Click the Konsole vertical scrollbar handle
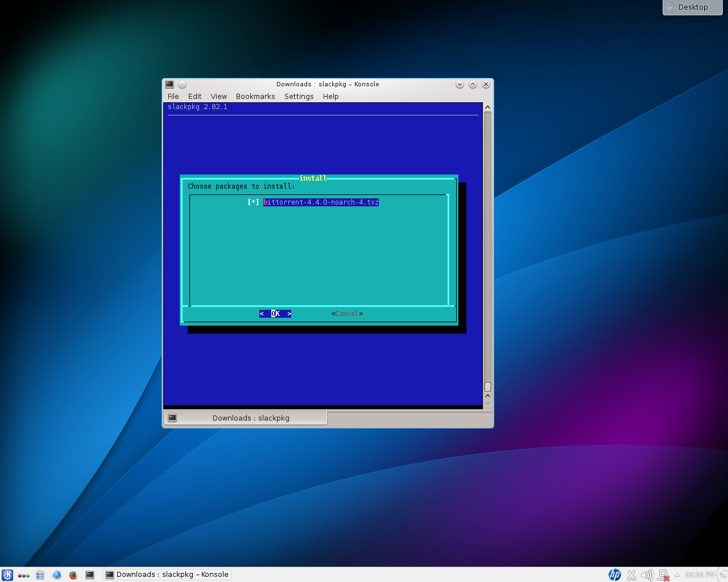 click(487, 387)
